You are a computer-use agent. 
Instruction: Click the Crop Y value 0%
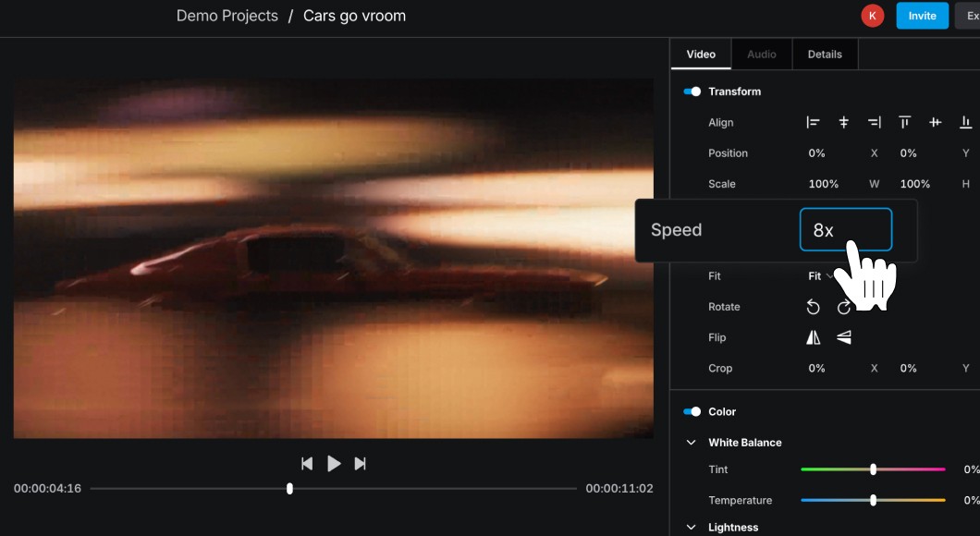pyautogui.click(x=908, y=368)
